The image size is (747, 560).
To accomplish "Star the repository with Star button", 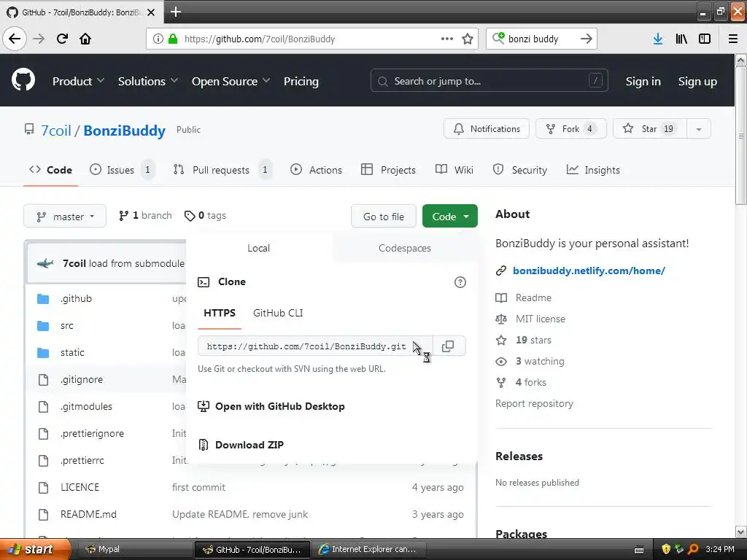I will click(650, 129).
